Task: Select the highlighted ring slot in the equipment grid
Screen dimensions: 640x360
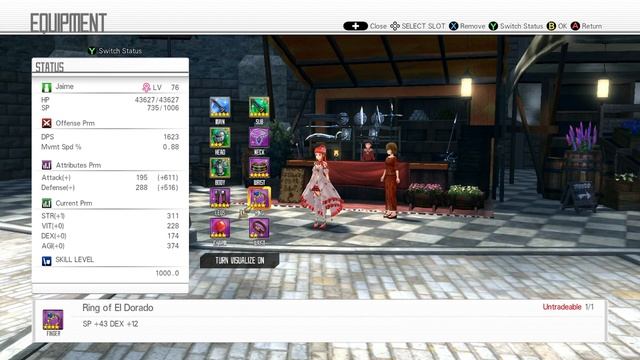Action: click(259, 198)
